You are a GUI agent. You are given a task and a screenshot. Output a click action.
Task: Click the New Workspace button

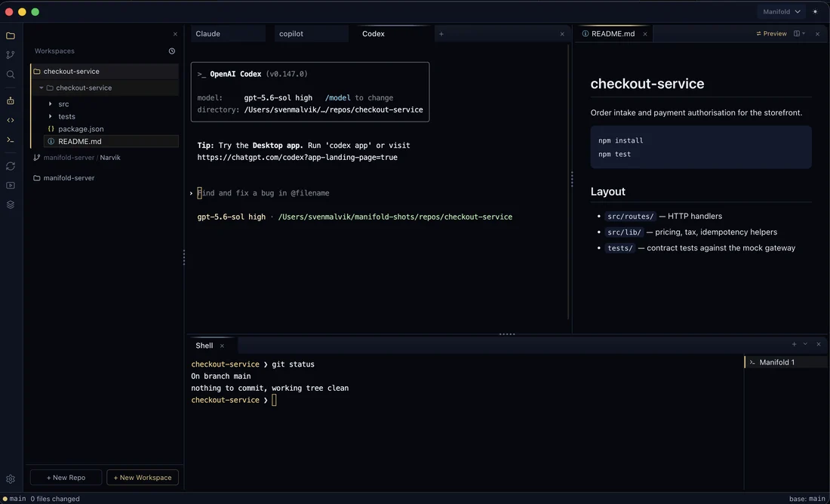point(143,478)
